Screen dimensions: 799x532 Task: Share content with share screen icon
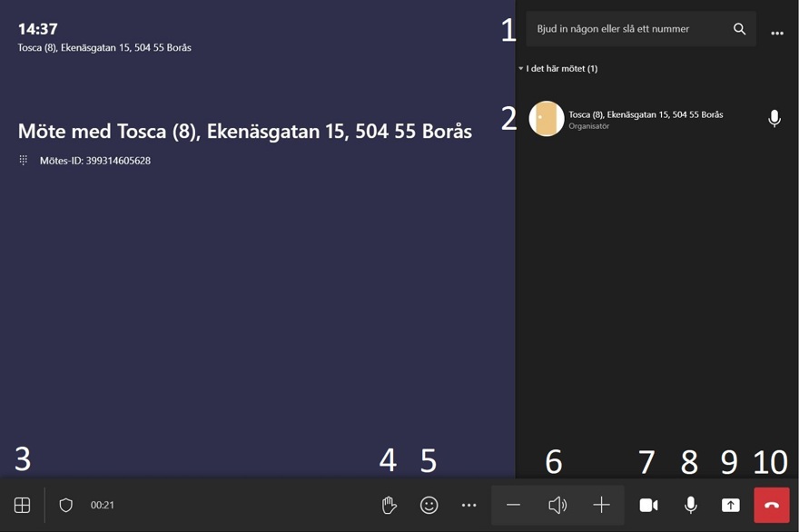point(731,505)
